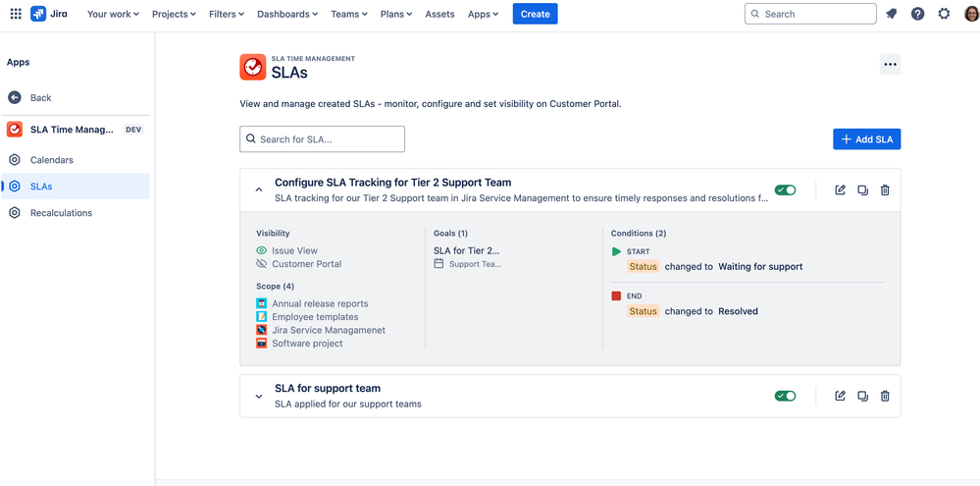Click the Jira Service Managamenet project icon

pyautogui.click(x=261, y=330)
